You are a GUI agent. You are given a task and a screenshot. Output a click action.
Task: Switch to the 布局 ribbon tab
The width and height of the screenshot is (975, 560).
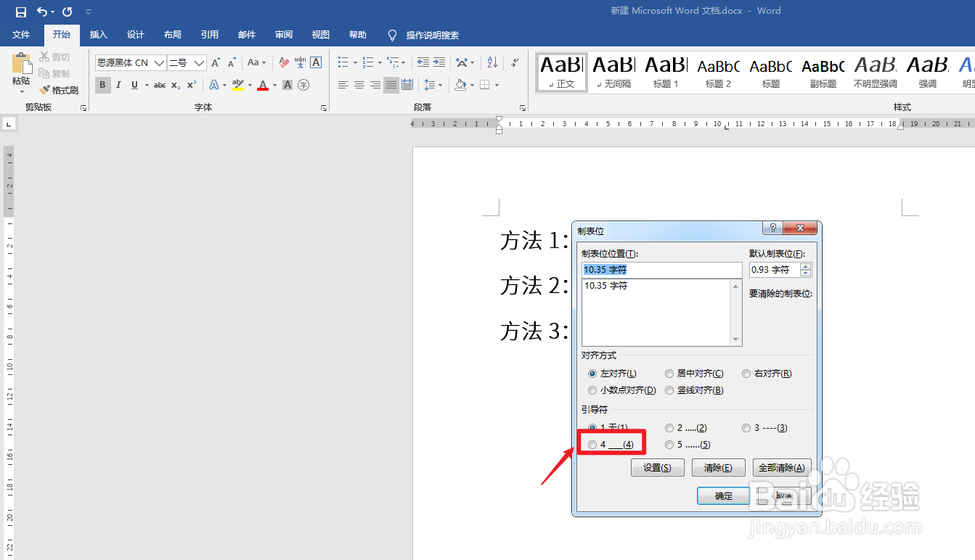(x=172, y=35)
